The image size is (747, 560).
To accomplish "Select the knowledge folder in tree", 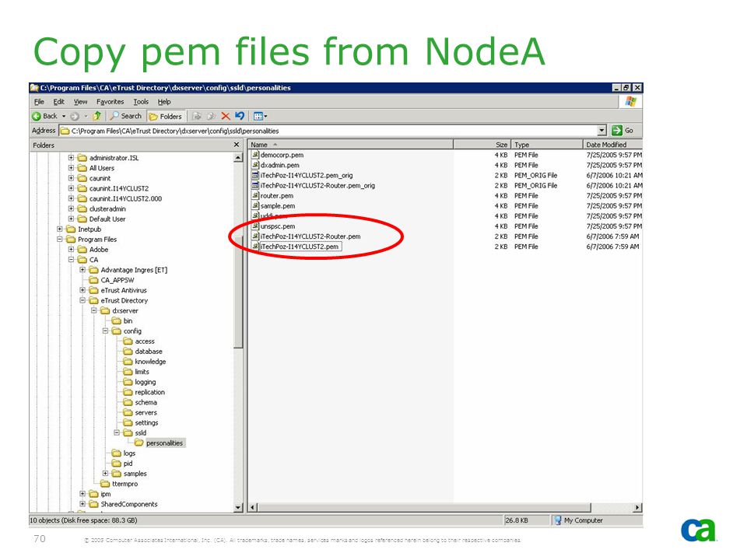I will tap(145, 362).
